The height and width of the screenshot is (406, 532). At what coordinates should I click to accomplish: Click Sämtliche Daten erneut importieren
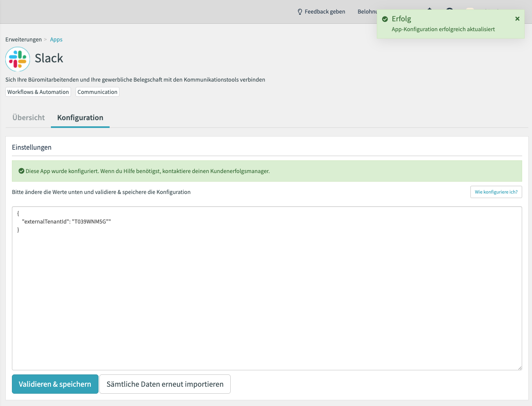[165, 384]
